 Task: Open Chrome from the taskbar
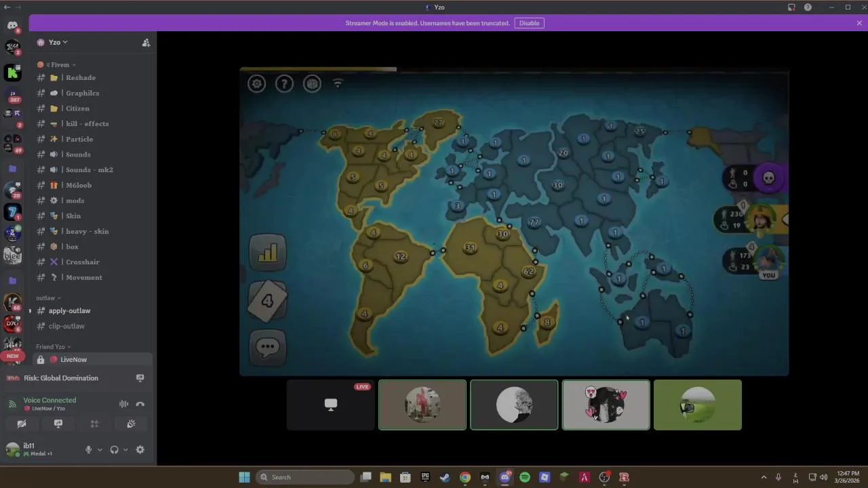click(465, 477)
